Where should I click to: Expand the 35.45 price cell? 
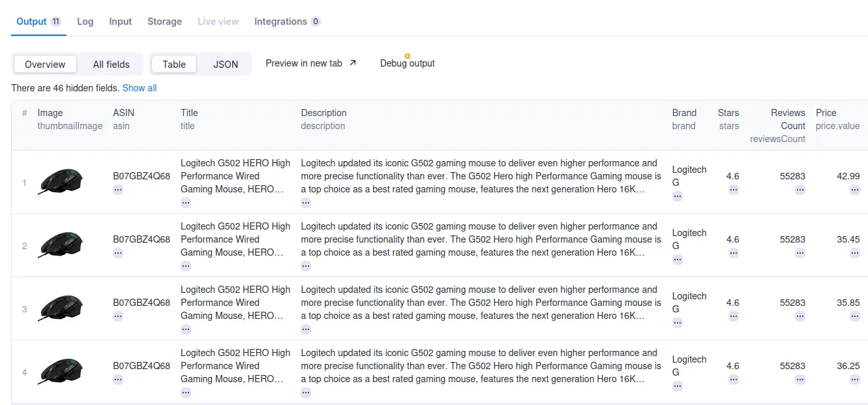click(854, 253)
